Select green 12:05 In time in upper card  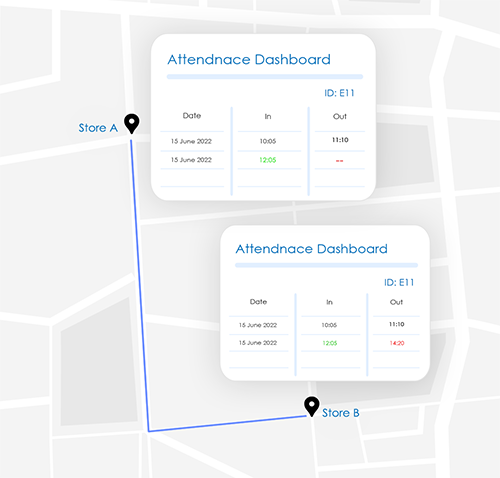(x=268, y=160)
